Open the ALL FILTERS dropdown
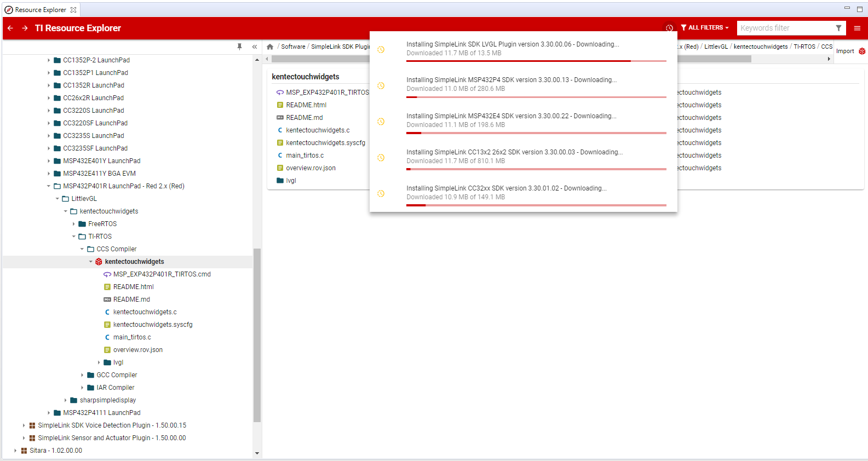Image resolution: width=868 pixels, height=461 pixels. pyautogui.click(x=705, y=28)
